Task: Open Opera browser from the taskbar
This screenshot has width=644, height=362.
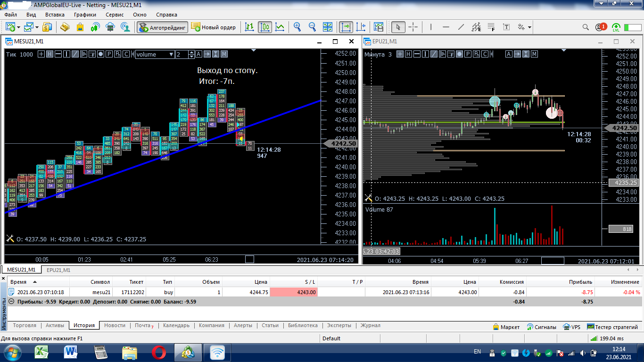Action: (x=159, y=352)
